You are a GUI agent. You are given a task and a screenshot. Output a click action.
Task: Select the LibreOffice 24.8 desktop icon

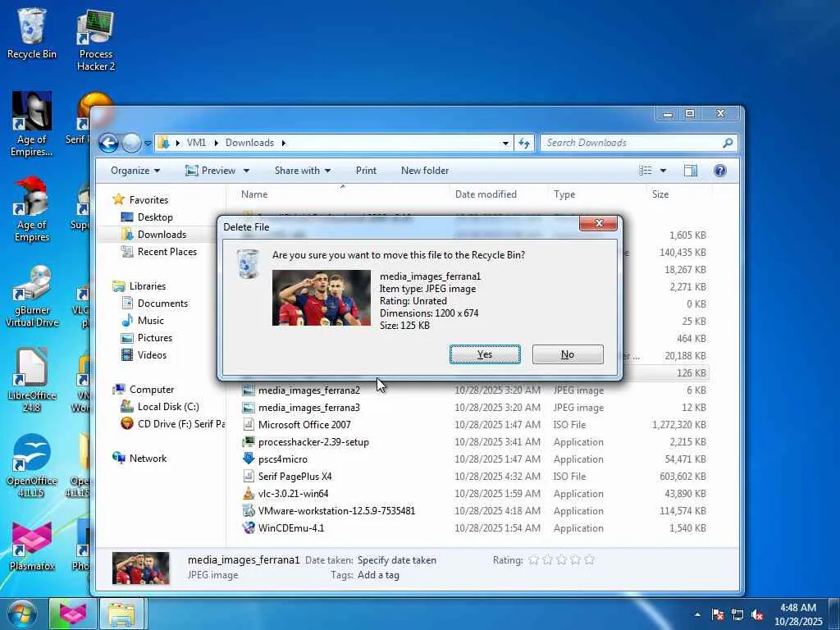[32, 381]
